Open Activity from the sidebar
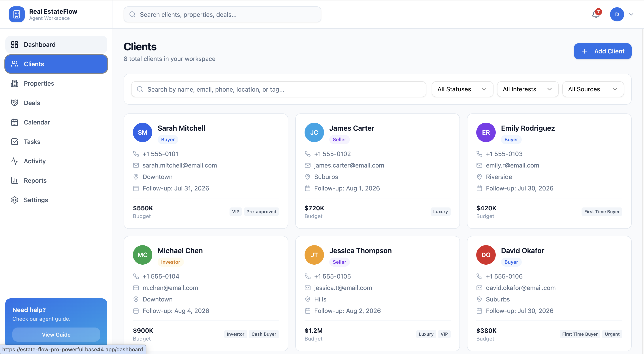644x354 pixels. 56,161
